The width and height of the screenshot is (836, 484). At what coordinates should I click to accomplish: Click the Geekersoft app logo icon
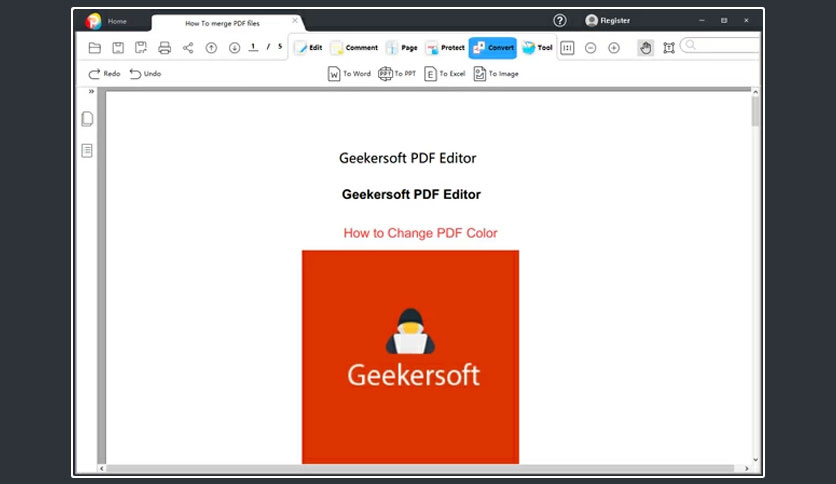click(93, 21)
